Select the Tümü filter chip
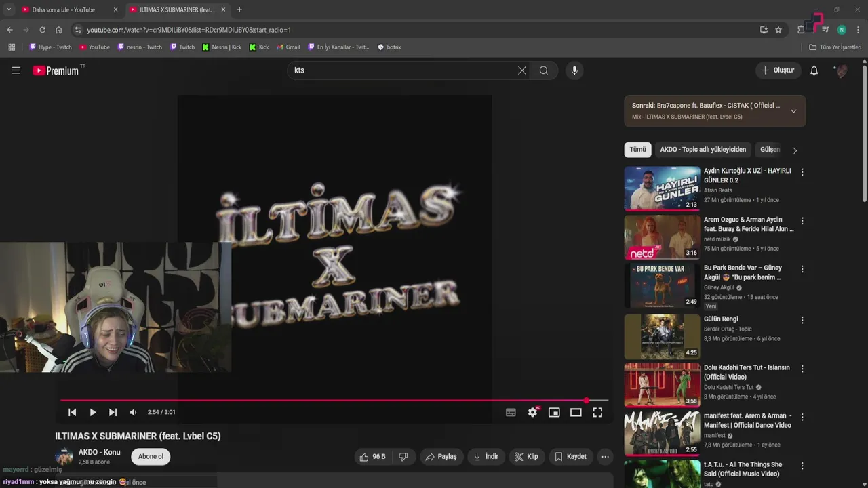The image size is (868, 488). [637, 150]
